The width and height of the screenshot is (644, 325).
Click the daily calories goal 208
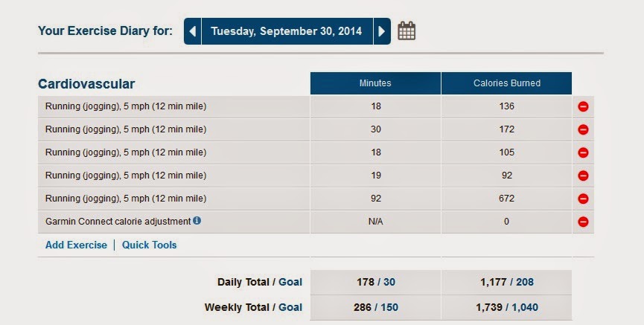pos(525,282)
